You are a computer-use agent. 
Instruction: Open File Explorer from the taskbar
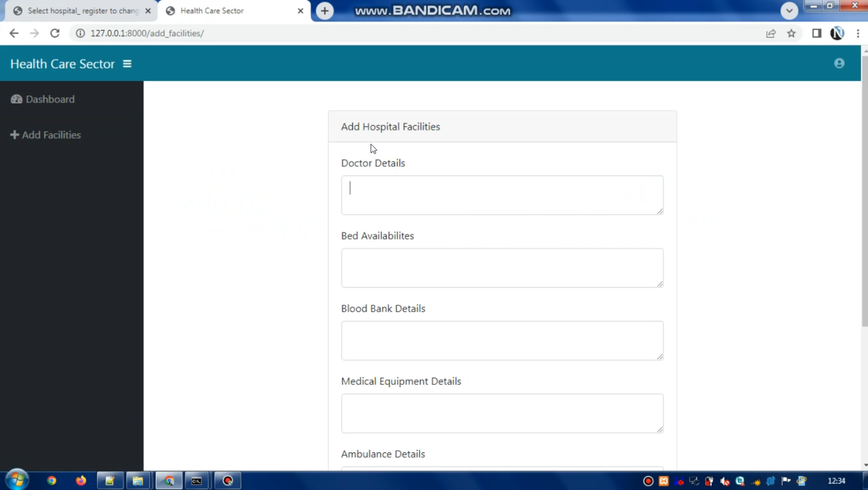[138, 481]
